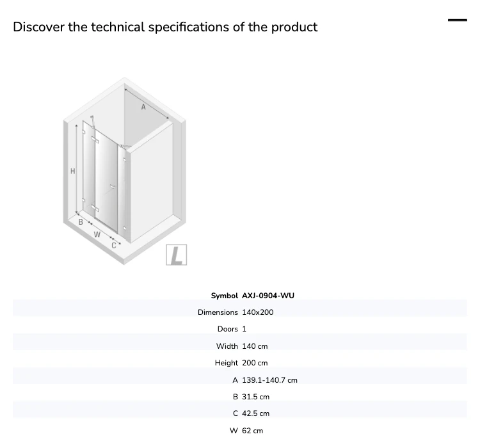The image size is (480, 448).
Task: Click the L orientation icon below drawing
Action: (x=177, y=255)
